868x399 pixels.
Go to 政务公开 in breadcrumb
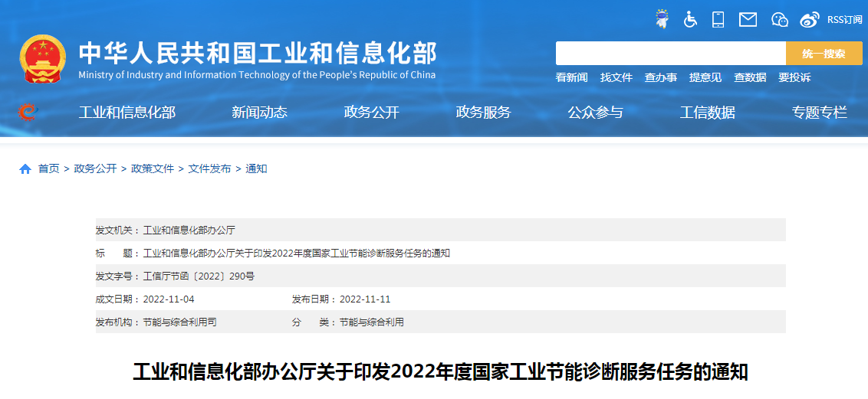(x=95, y=169)
